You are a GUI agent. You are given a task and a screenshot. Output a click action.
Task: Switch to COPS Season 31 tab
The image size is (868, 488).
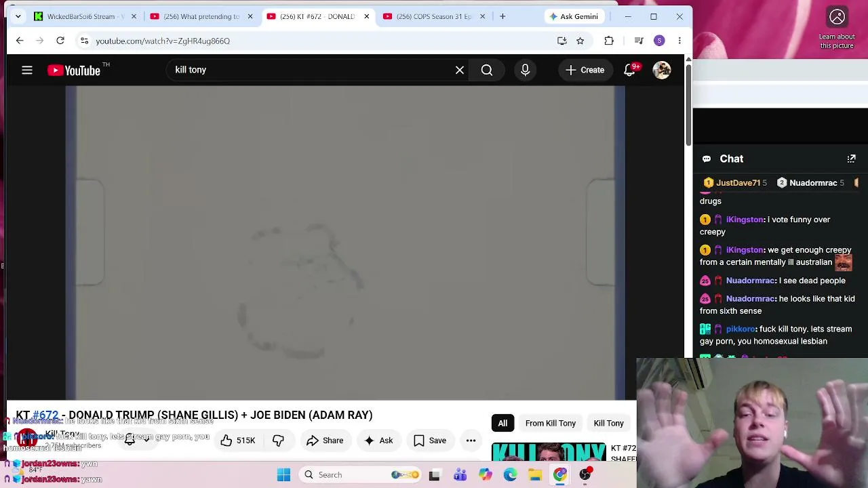(x=434, y=16)
